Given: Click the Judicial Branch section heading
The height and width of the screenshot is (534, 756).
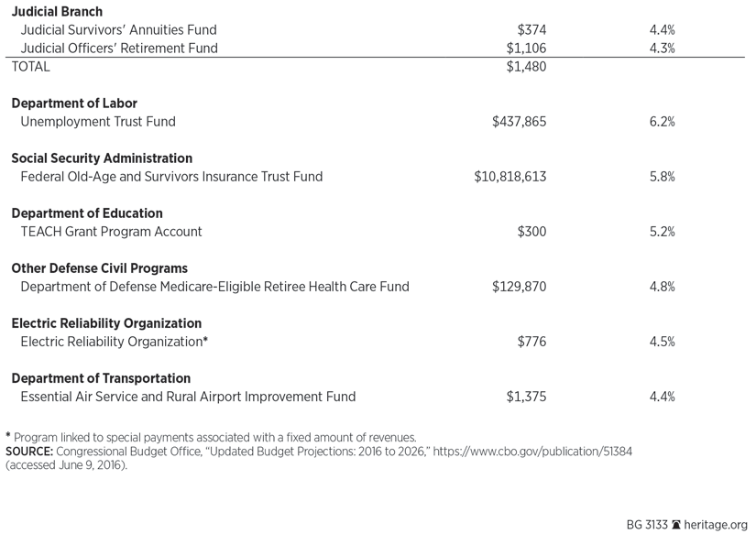Looking at the screenshot, I should click(x=57, y=12).
